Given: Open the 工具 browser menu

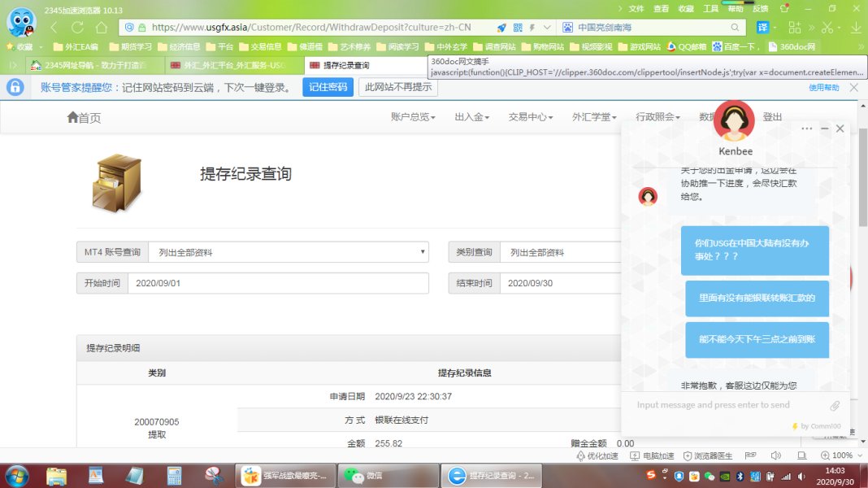Looking at the screenshot, I should [x=710, y=8].
